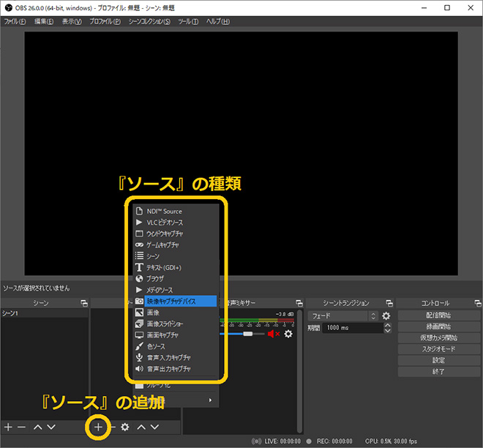This screenshot has width=483, height=448.
Task: Click 終了 button to exit
Action: [x=438, y=372]
